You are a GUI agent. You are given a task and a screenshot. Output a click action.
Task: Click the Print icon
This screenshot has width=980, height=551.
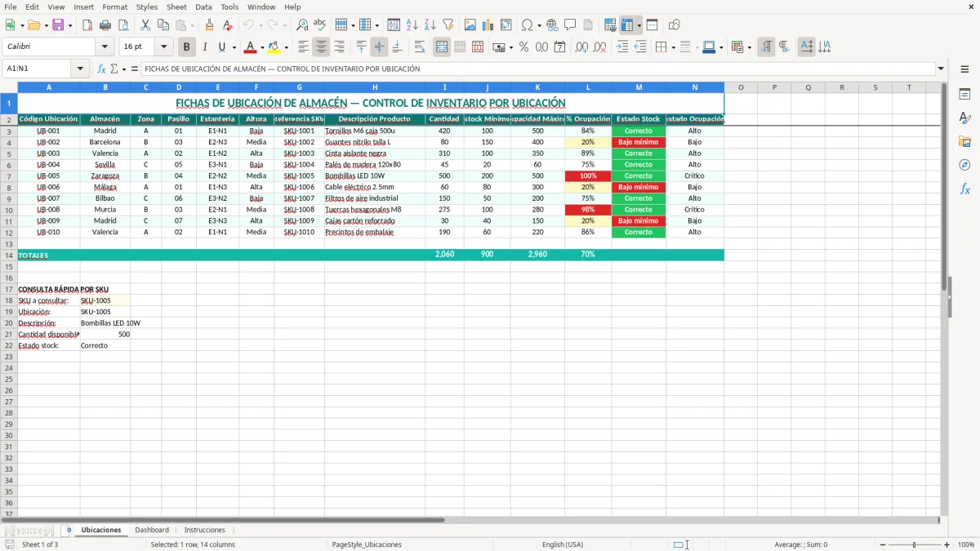105,25
